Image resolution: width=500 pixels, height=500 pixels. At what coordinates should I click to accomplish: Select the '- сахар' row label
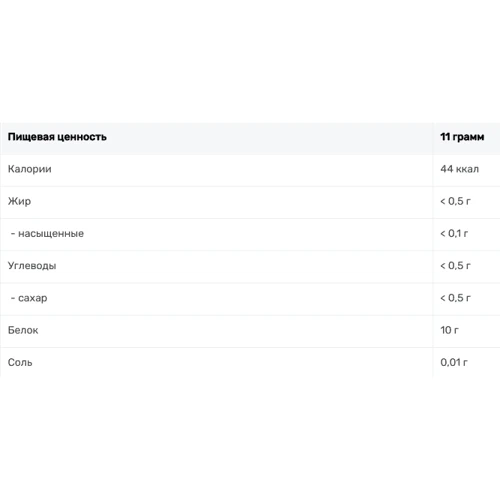[29, 298]
